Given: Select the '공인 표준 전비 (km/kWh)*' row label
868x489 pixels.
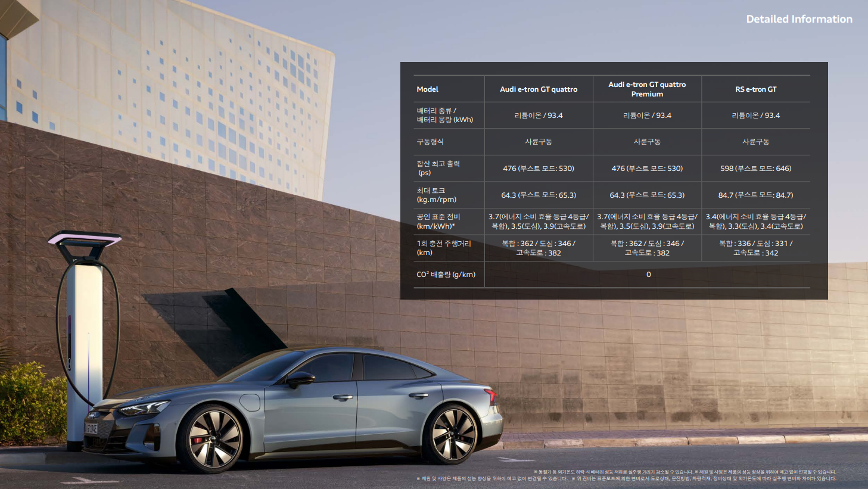Looking at the screenshot, I should coord(438,221).
